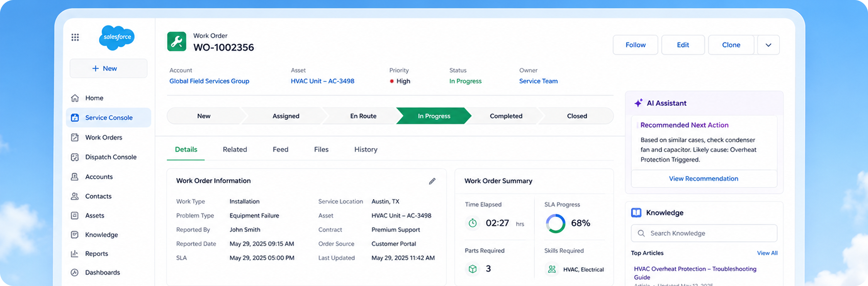Click the New button in sidebar
Image resolution: width=868 pixels, height=286 pixels.
coord(108,68)
